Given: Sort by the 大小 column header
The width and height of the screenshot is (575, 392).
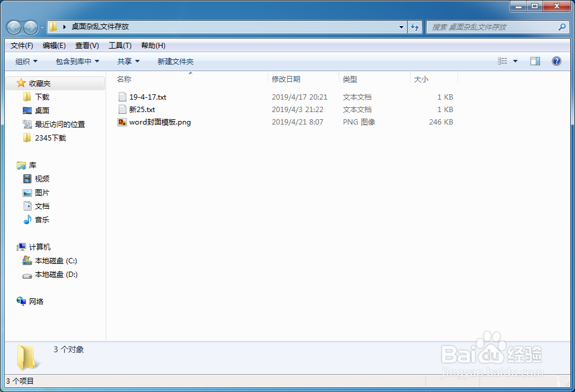Looking at the screenshot, I should point(421,79).
